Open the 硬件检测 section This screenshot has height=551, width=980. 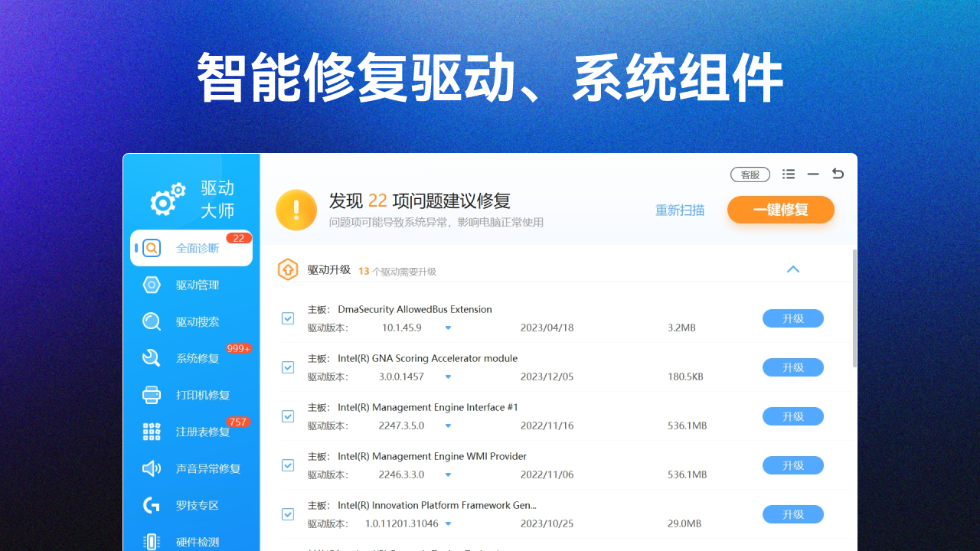pyautogui.click(x=152, y=541)
